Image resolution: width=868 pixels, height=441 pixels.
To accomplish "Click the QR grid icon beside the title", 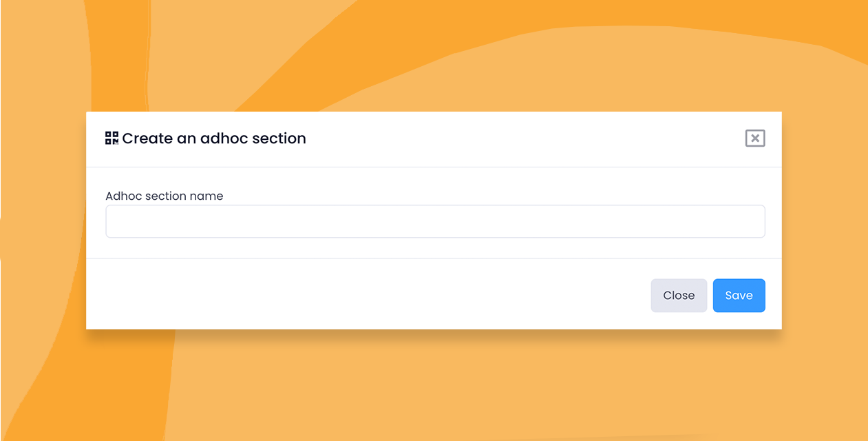I will coord(112,138).
